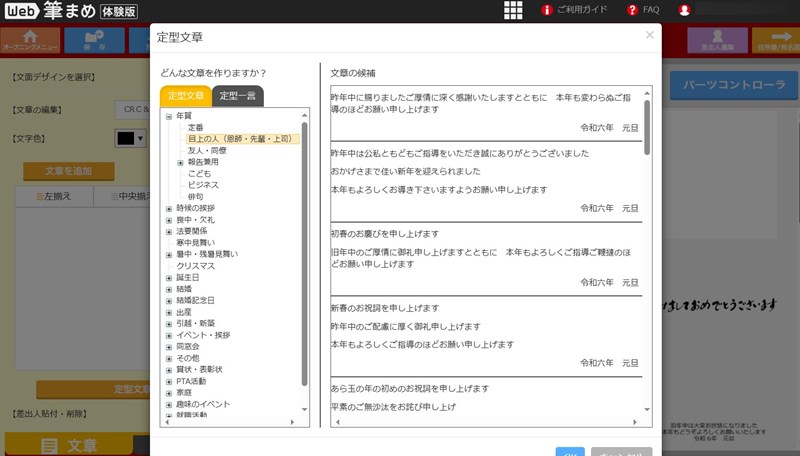The height and width of the screenshot is (456, 800).
Task: Select 趣味のイベント category
Action: click(203, 404)
